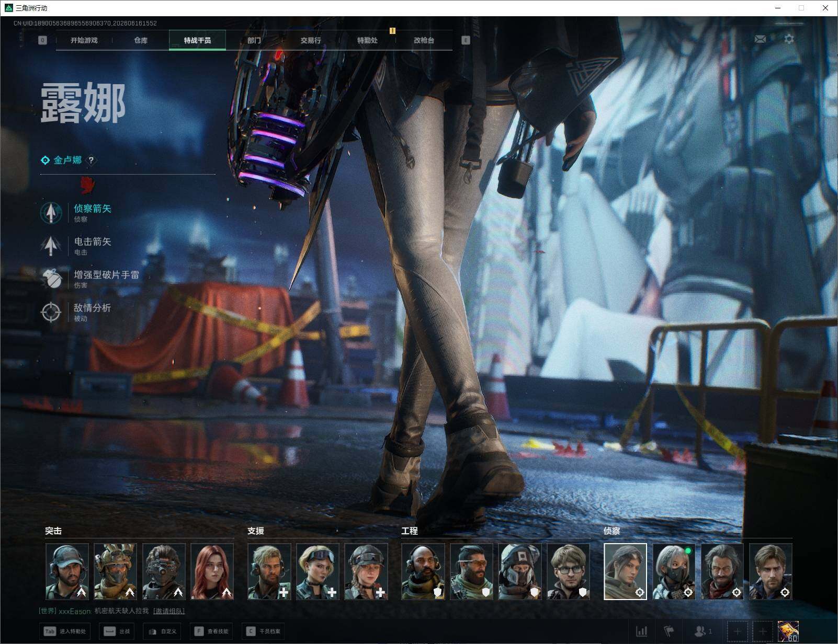
Task: Click the F 查看技能 button
Action: pos(211,631)
